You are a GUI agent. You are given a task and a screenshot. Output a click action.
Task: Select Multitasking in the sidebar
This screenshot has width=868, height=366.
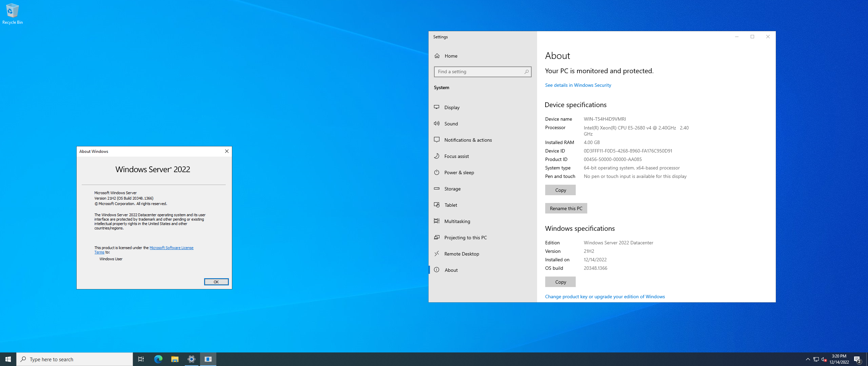coord(482,221)
